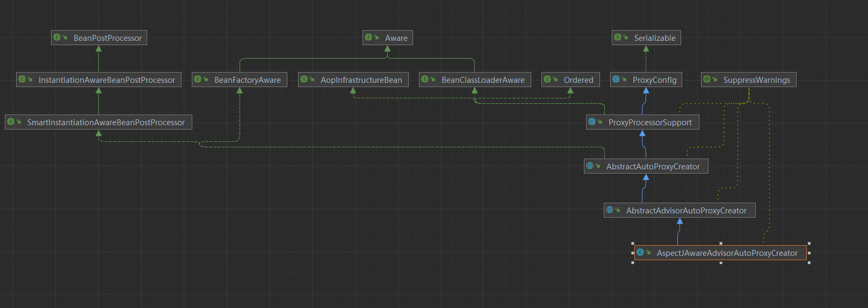Select the BeanFactoryAware node label
The width and height of the screenshot is (868, 308).
point(247,80)
